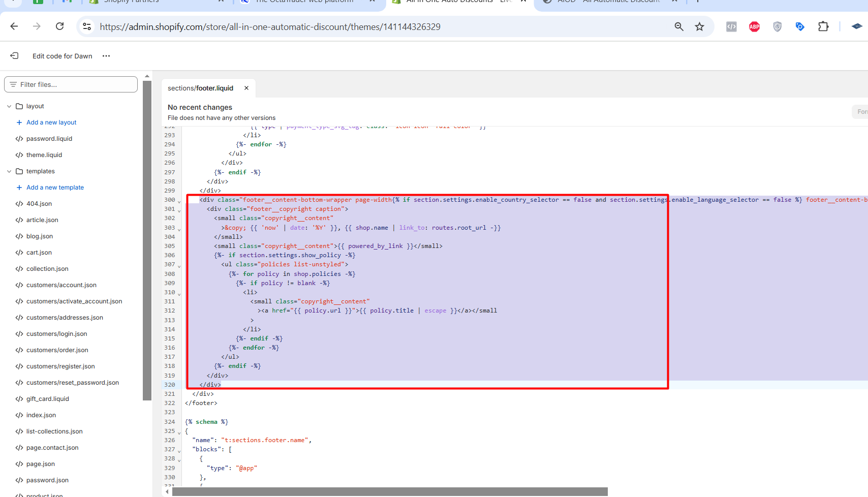This screenshot has width=868, height=497.
Task: Open the zoom magnifier in address bar
Action: click(x=679, y=26)
